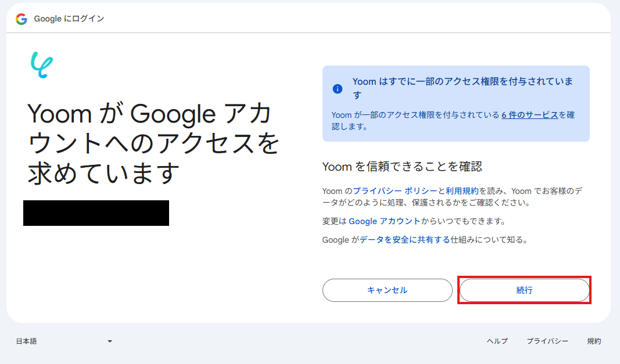Click the Yoom app logo
This screenshot has width=620, height=364.
pos(41,65)
